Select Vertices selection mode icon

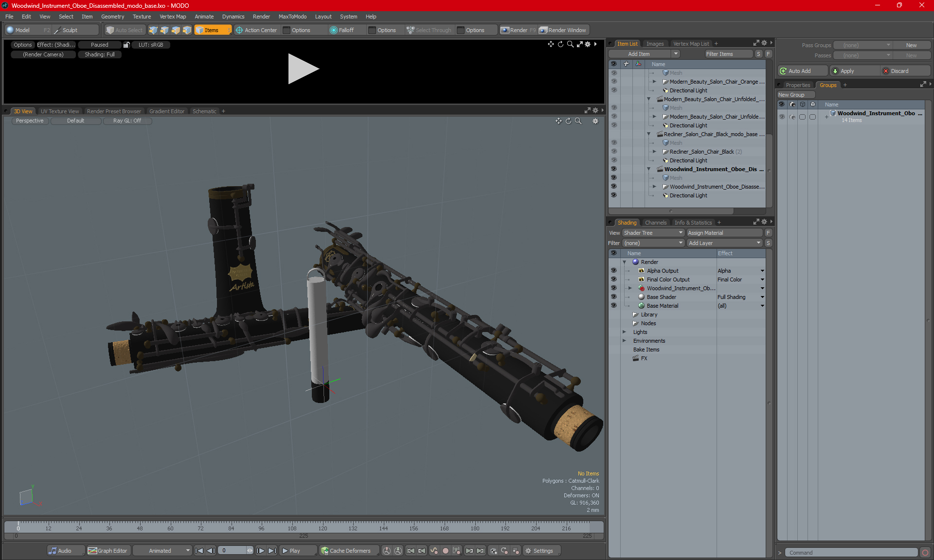(x=153, y=30)
